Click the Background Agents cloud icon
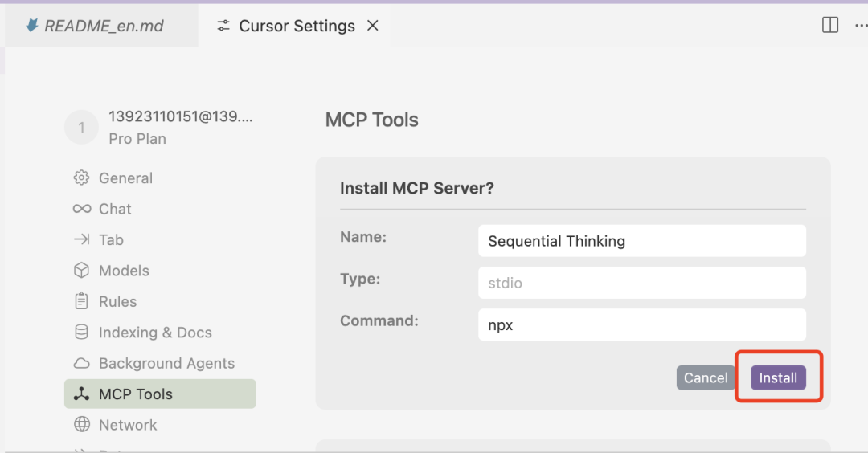Image resolution: width=868 pixels, height=453 pixels. click(x=81, y=363)
